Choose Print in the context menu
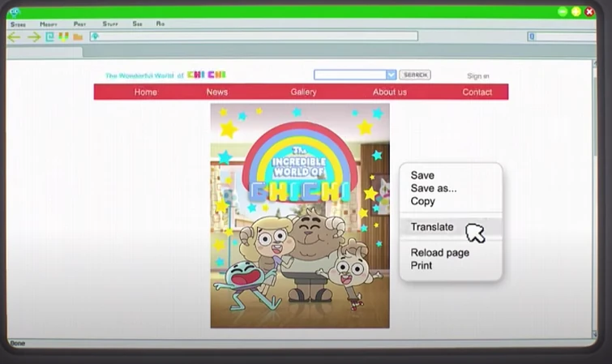The height and width of the screenshot is (364, 612). (422, 266)
